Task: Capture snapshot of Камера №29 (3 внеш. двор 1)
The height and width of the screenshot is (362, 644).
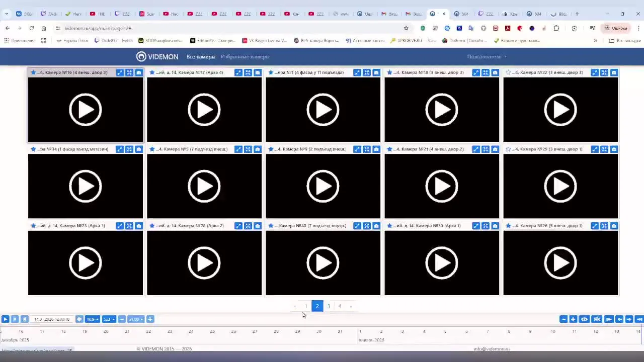Action: pyautogui.click(x=614, y=149)
